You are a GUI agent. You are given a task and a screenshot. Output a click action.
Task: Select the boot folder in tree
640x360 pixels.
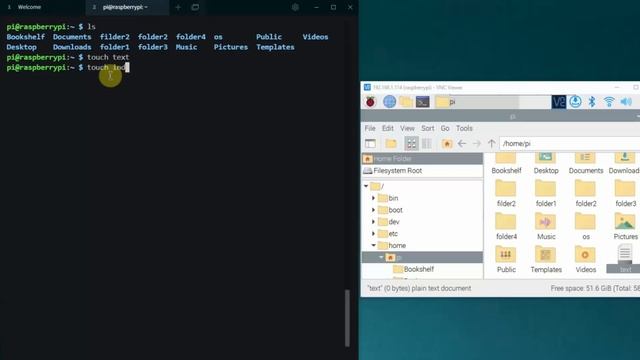[390, 210]
